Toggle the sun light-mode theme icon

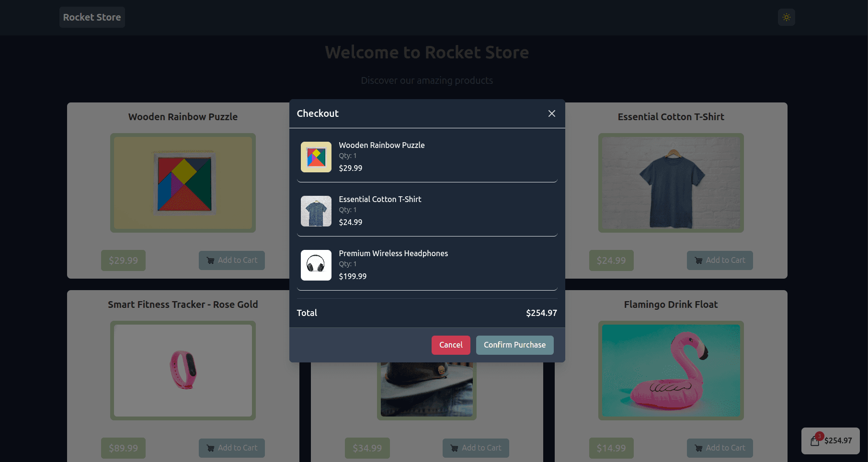[x=787, y=17]
